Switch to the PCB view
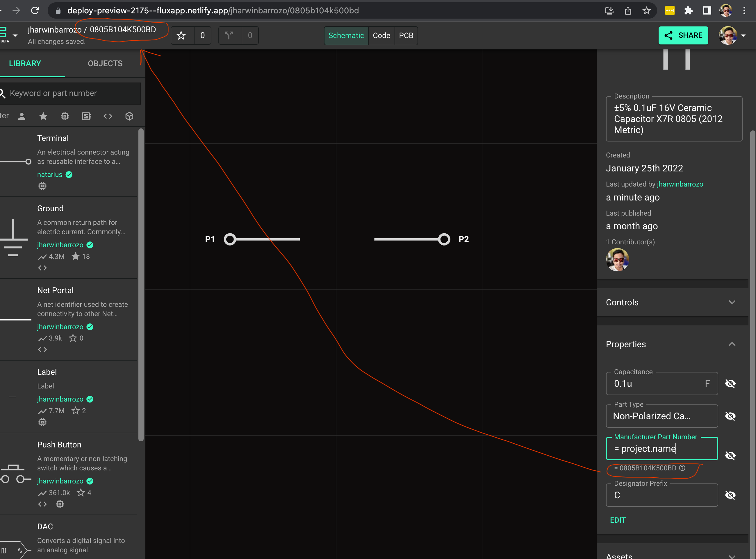This screenshot has width=756, height=559. tap(406, 35)
